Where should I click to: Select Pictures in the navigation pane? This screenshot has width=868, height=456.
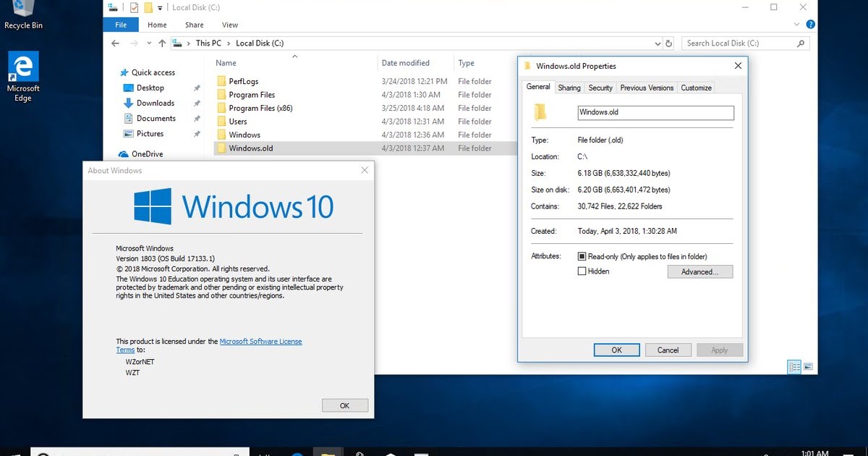point(150,134)
